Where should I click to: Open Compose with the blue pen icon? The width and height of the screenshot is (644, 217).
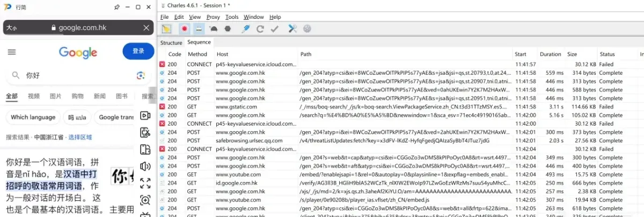pos(246,28)
